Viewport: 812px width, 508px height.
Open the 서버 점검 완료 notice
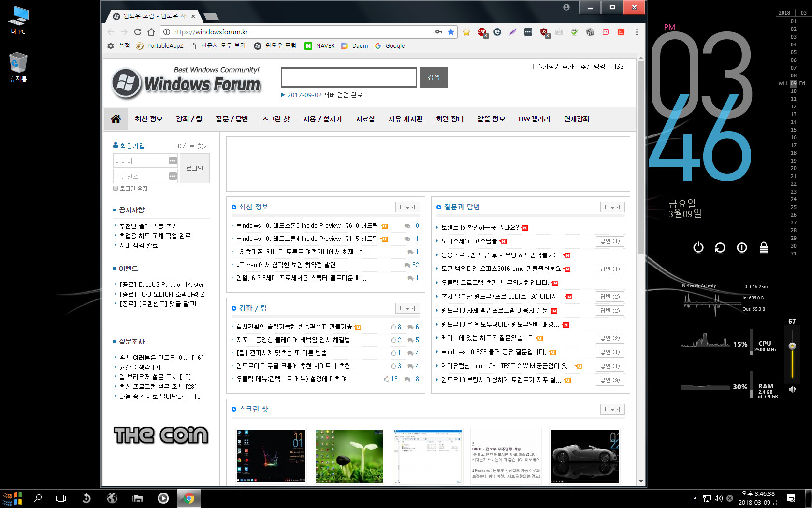coord(139,246)
